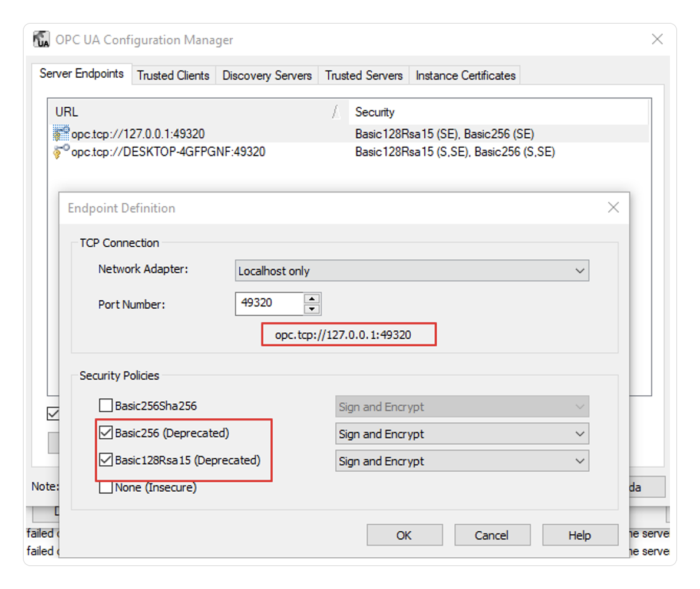Click the OPC UA Configuration Manager title icon
700x589 pixels.
point(41,39)
